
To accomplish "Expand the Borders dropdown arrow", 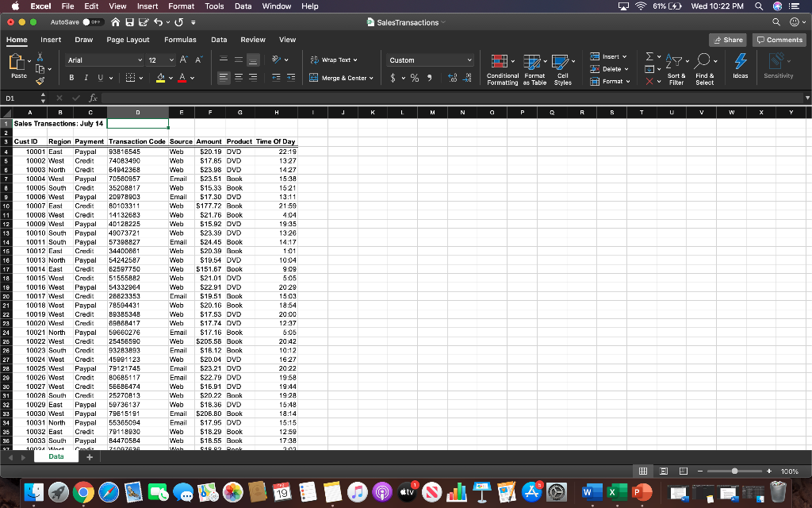I will coord(140,79).
